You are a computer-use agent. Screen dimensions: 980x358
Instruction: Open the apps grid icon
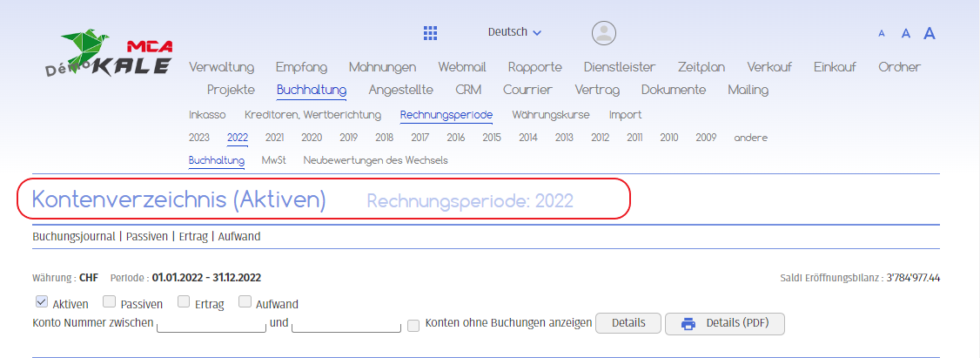tap(430, 33)
